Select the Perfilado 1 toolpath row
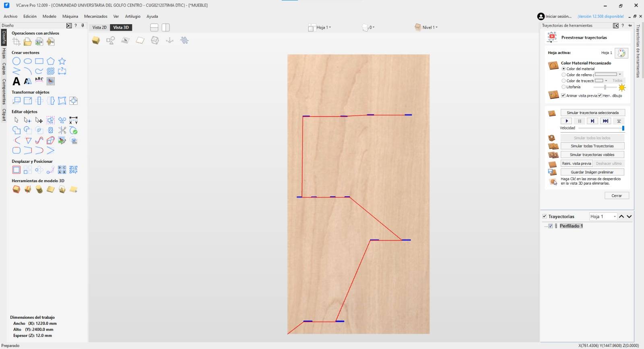Screen dimensions: 644x349 coord(571,226)
